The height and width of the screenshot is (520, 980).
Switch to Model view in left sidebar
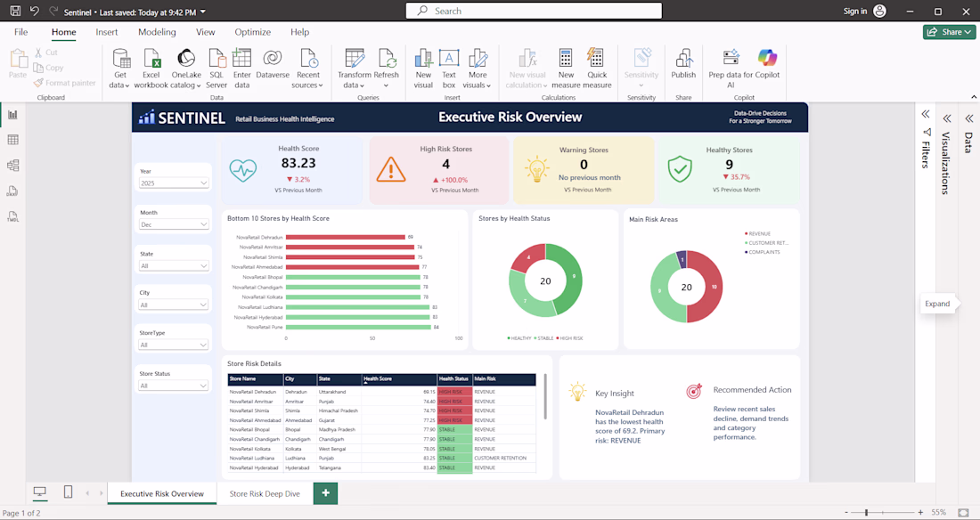pos(12,166)
